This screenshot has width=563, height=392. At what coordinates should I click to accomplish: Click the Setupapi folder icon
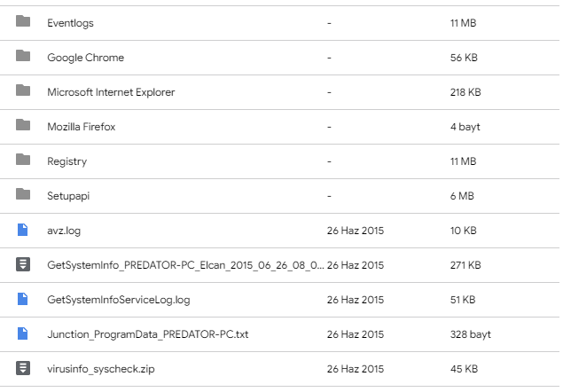23,195
